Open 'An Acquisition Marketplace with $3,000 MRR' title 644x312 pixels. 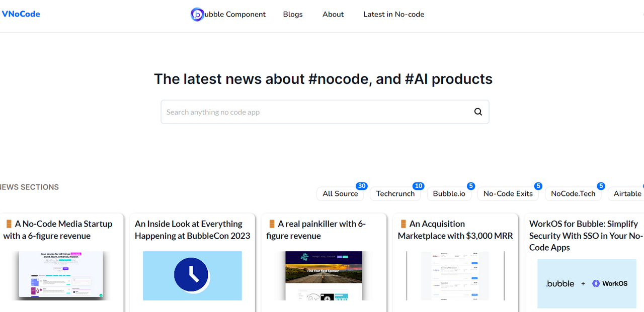455,230
